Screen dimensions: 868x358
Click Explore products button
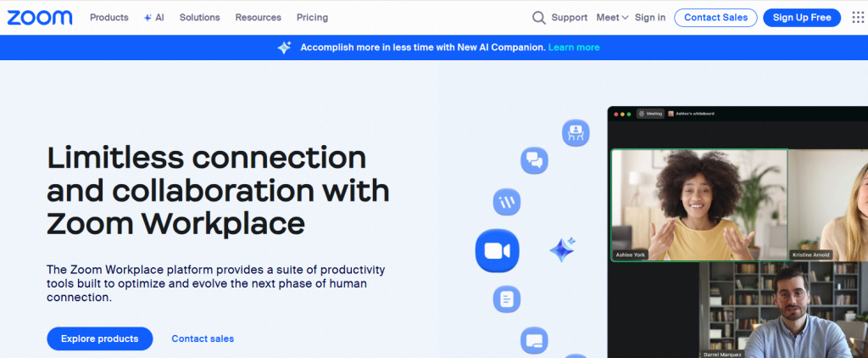coord(100,338)
